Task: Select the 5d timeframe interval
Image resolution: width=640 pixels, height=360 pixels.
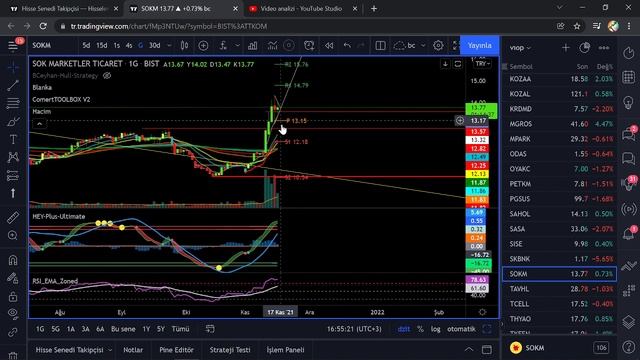Action: coord(86,46)
